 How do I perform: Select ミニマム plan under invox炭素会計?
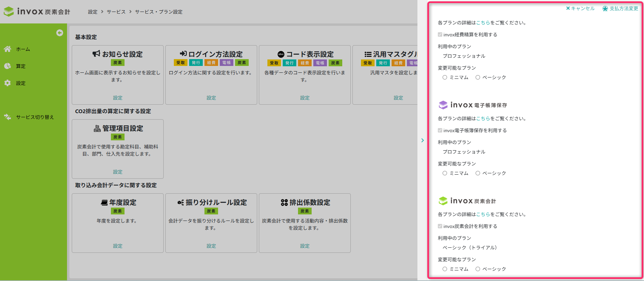pyautogui.click(x=445, y=269)
